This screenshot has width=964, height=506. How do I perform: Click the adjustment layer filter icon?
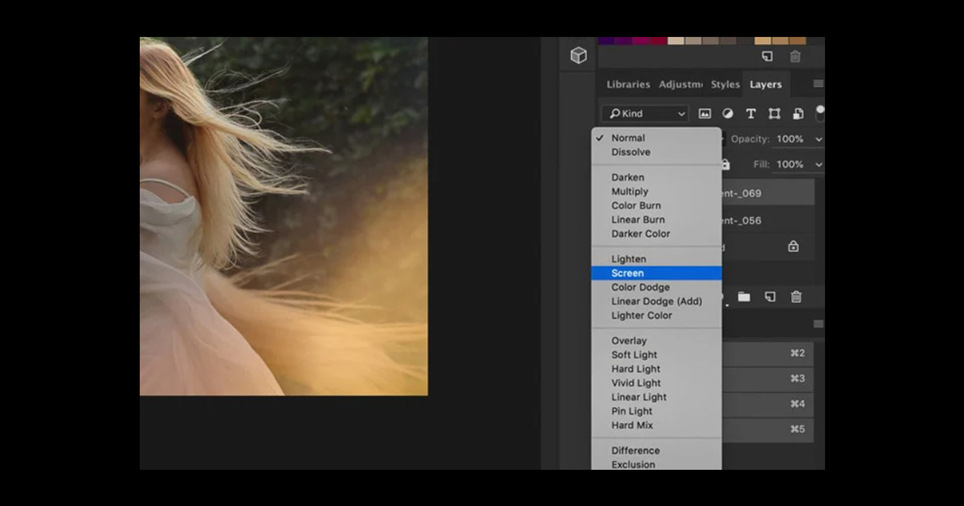point(727,113)
